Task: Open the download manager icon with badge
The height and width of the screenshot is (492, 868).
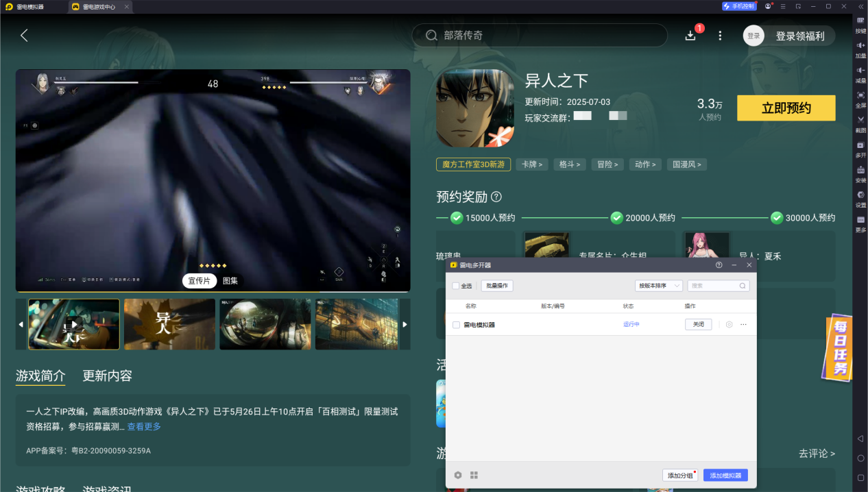Action: (690, 36)
